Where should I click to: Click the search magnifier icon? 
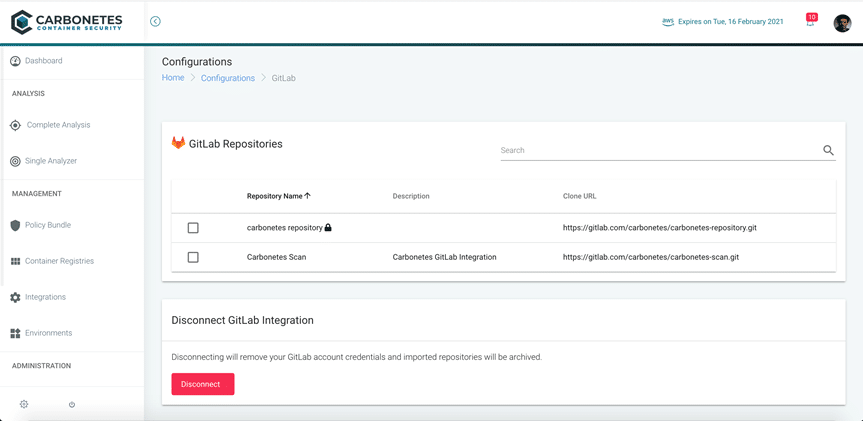pyautogui.click(x=828, y=150)
